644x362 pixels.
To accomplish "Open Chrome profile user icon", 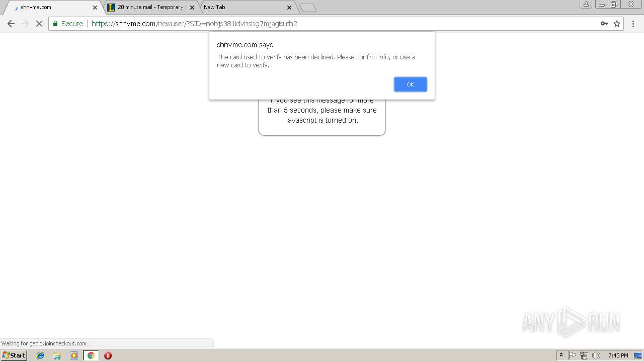I will [x=586, y=5].
